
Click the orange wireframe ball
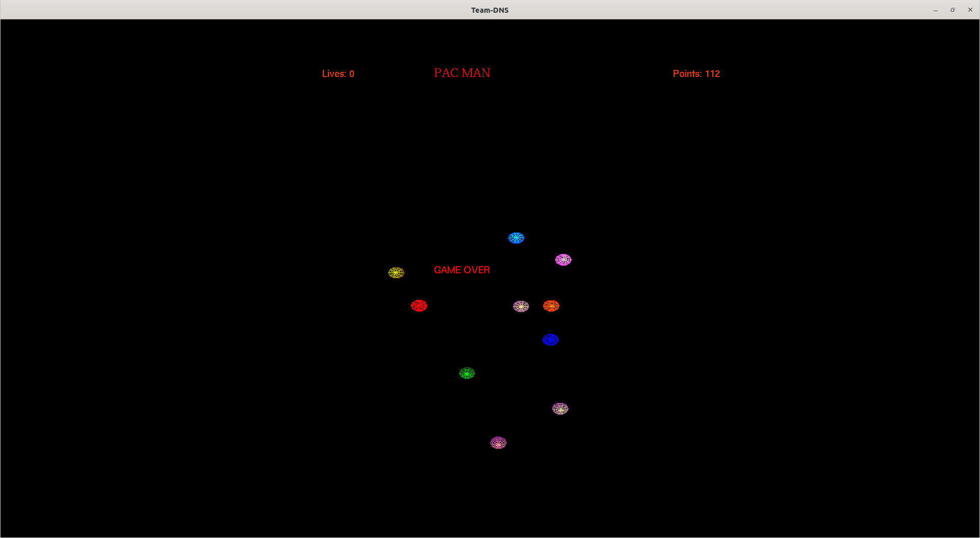tap(551, 306)
